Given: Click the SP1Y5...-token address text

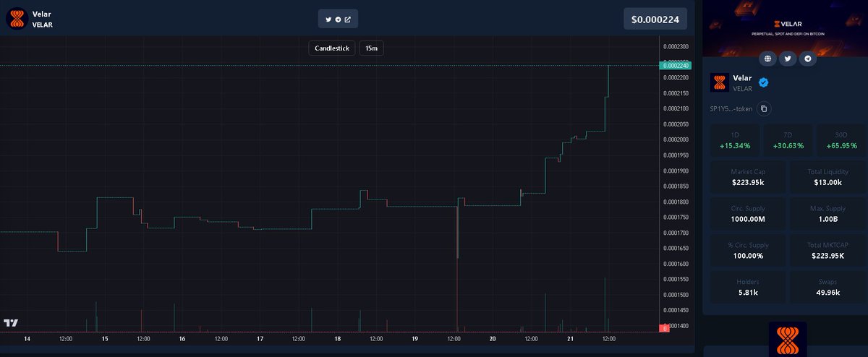Looking at the screenshot, I should [731, 109].
